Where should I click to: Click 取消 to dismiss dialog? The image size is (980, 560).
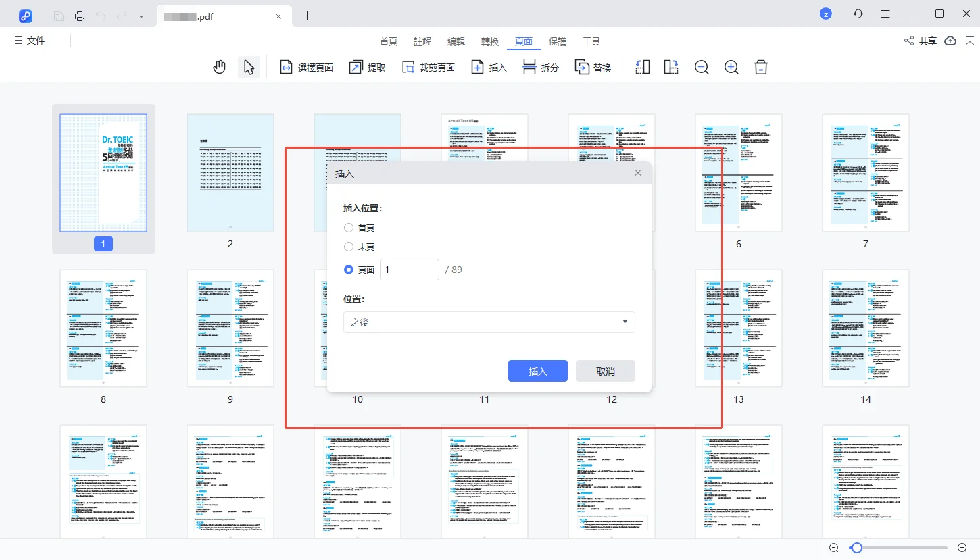point(605,371)
